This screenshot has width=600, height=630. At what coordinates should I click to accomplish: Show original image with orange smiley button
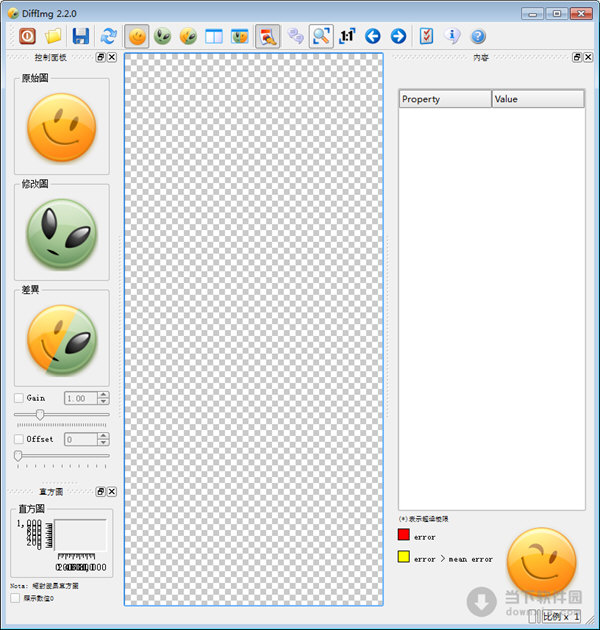coord(138,36)
